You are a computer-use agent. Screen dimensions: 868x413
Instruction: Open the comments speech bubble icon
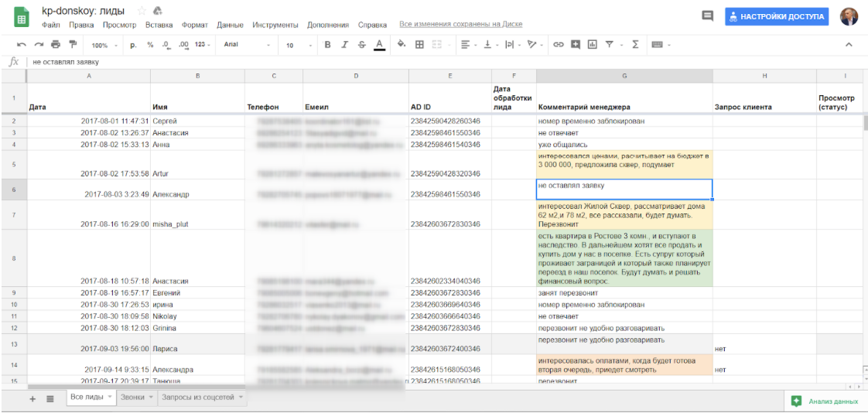pyautogui.click(x=707, y=16)
